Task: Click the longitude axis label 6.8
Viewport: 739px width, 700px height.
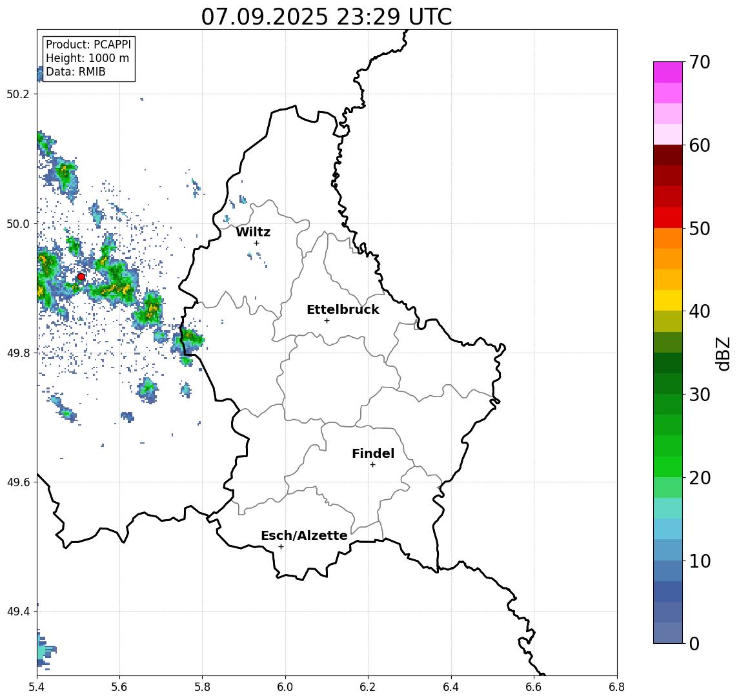Action: tap(616, 687)
